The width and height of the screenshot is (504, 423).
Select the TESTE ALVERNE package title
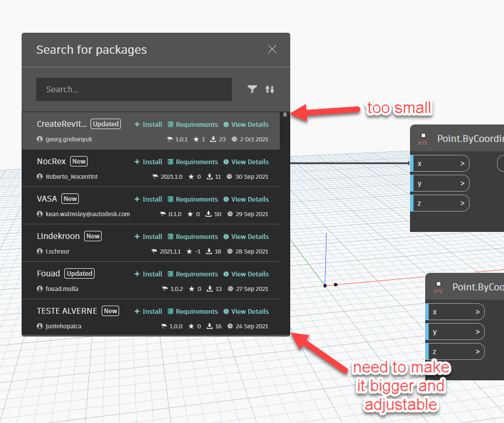click(67, 311)
